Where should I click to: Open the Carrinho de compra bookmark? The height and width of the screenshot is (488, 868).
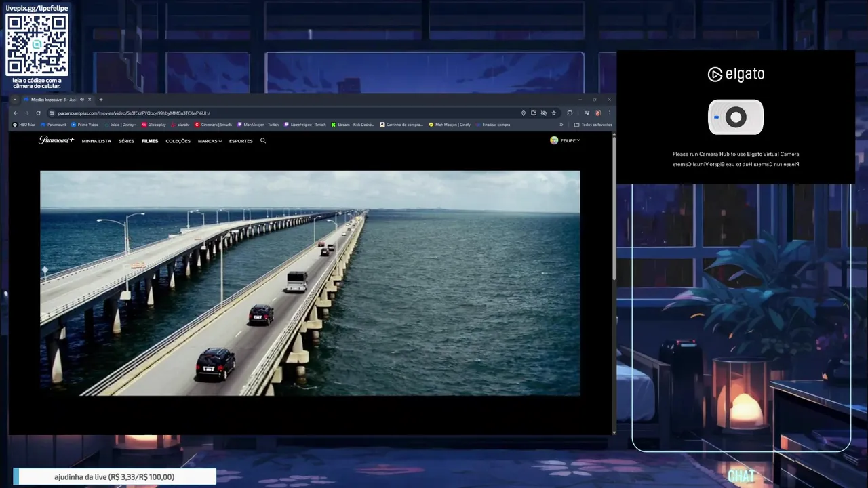tap(401, 125)
